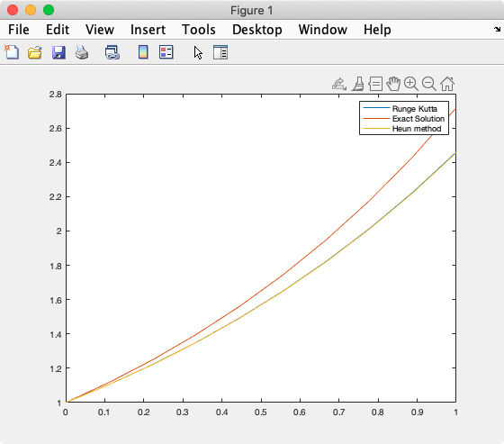504x444 pixels.
Task: Toggle the Insert Legend toolbar icon
Action: (166, 52)
